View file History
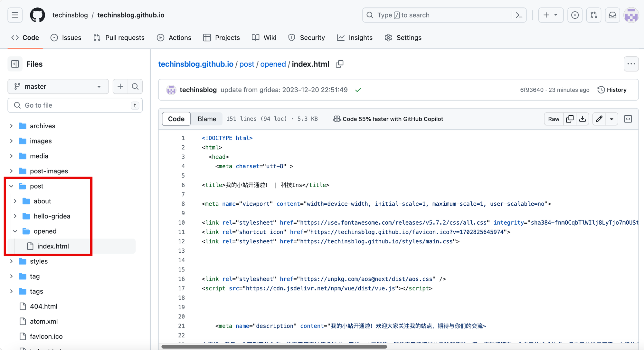 612,90
